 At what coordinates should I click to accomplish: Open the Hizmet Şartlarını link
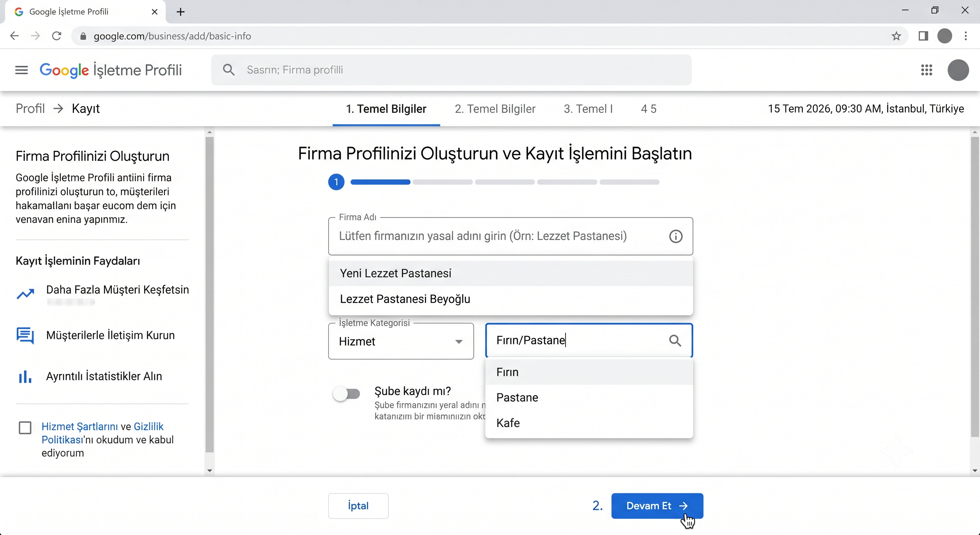[79, 426]
